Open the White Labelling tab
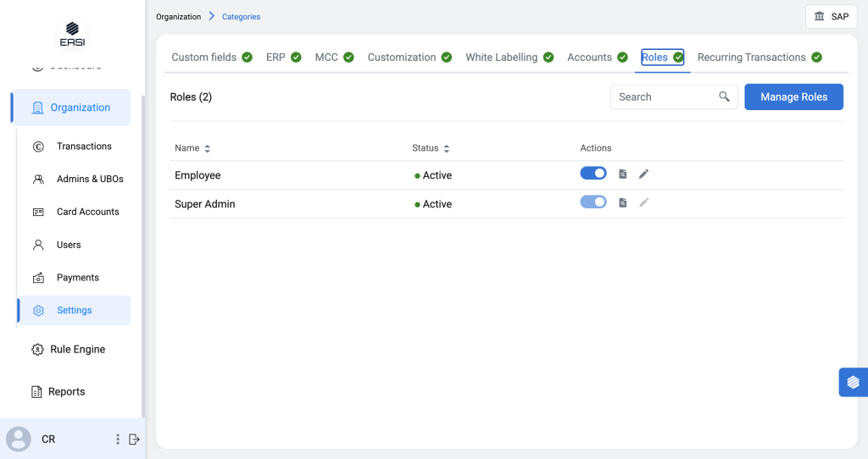 (502, 58)
